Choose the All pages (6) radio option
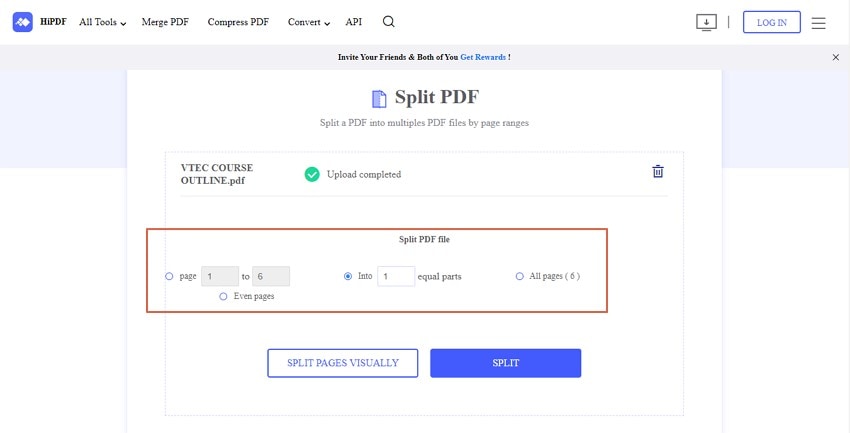The width and height of the screenshot is (850, 433). [520, 276]
